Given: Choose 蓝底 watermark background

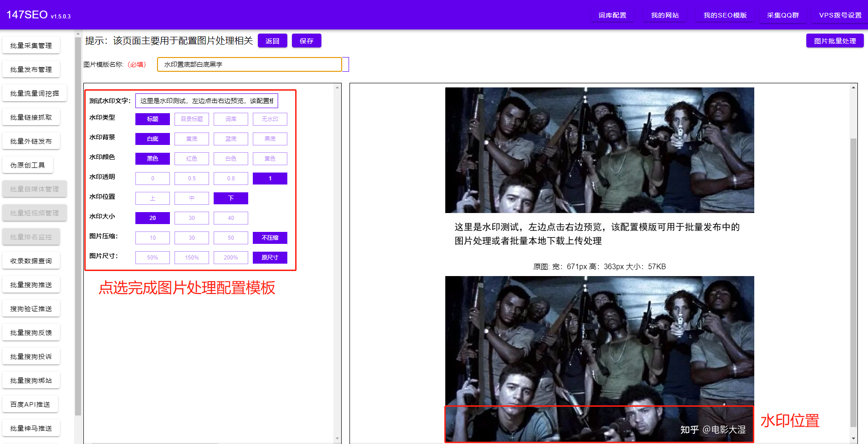Looking at the screenshot, I should 231,139.
